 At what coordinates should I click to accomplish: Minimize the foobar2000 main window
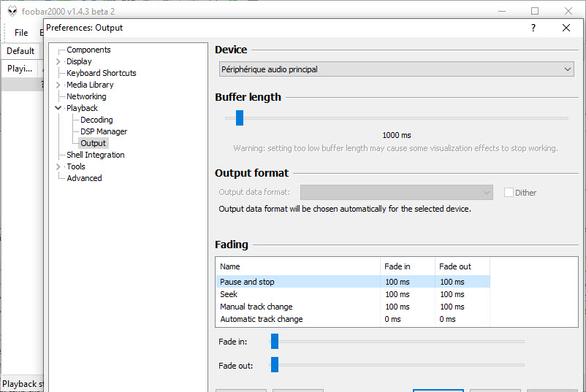(x=502, y=11)
